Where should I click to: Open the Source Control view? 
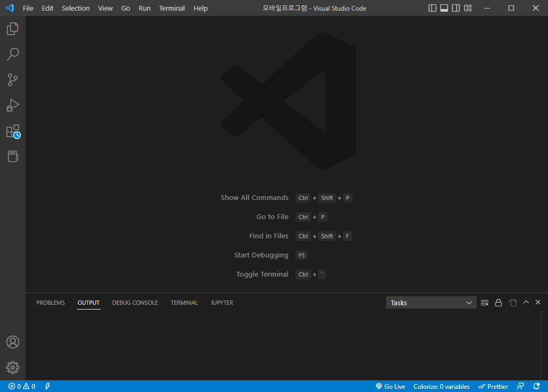click(13, 80)
